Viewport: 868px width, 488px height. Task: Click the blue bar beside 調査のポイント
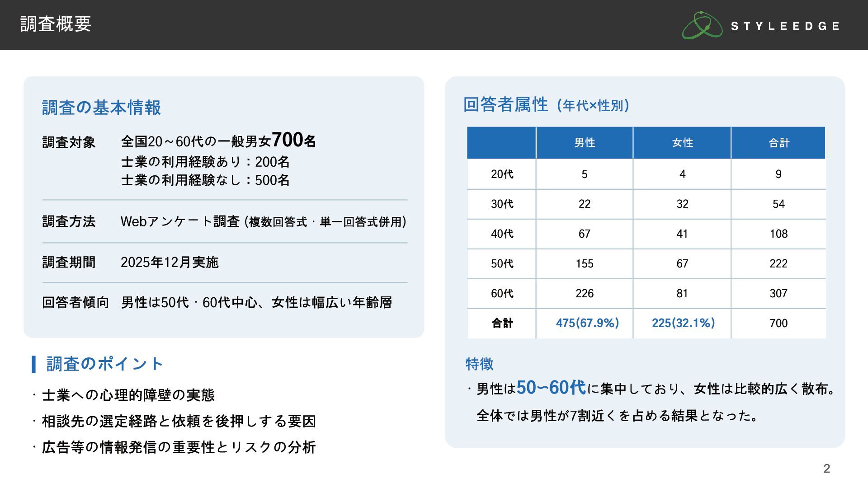coord(34,364)
